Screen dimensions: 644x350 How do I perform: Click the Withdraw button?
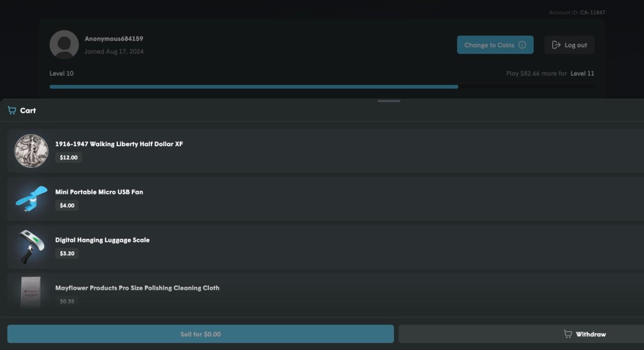(521, 334)
